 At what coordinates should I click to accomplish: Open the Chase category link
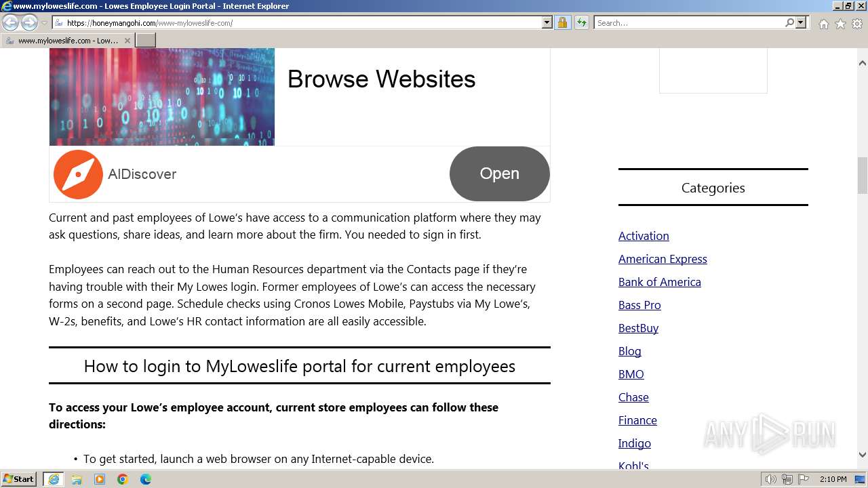click(x=633, y=397)
